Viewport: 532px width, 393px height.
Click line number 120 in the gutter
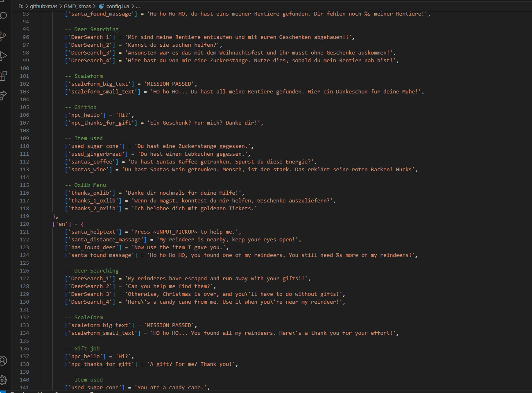pyautogui.click(x=24, y=224)
